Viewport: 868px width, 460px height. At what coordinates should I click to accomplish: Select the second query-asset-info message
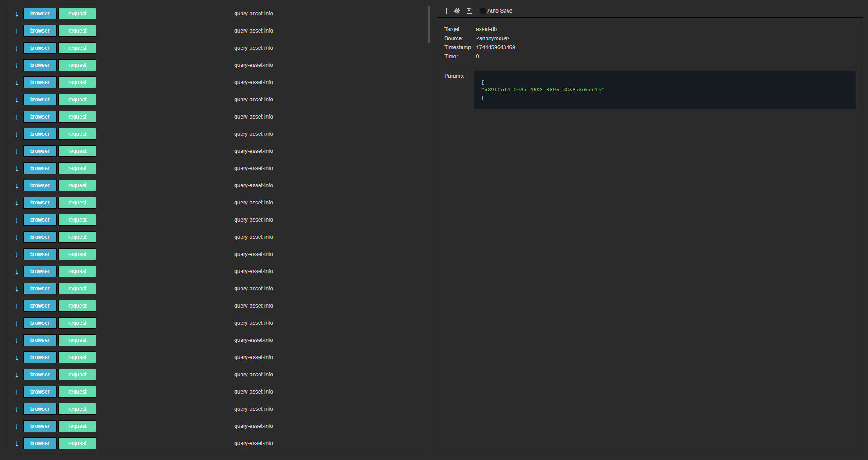(x=253, y=31)
